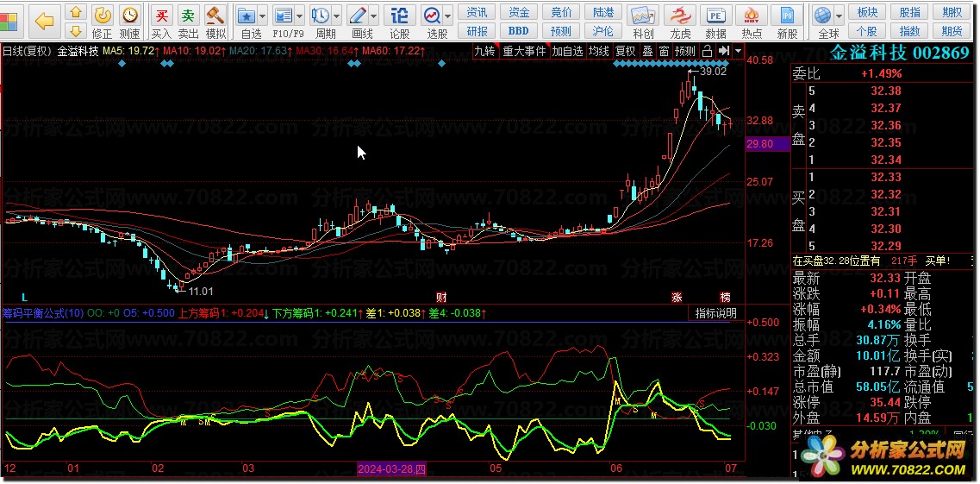Screen dimensions: 980x484
Task: Open the 数据 PE data icon
Action: tap(715, 22)
